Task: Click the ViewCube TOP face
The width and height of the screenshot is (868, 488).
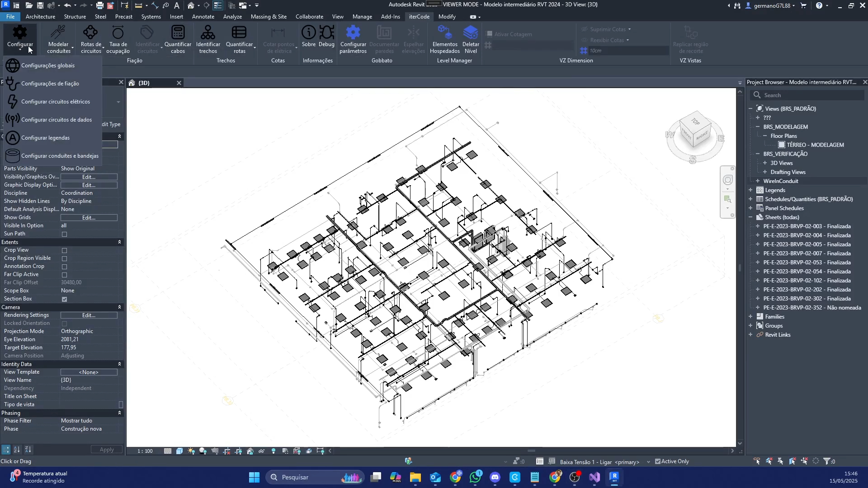Action: [696, 122]
